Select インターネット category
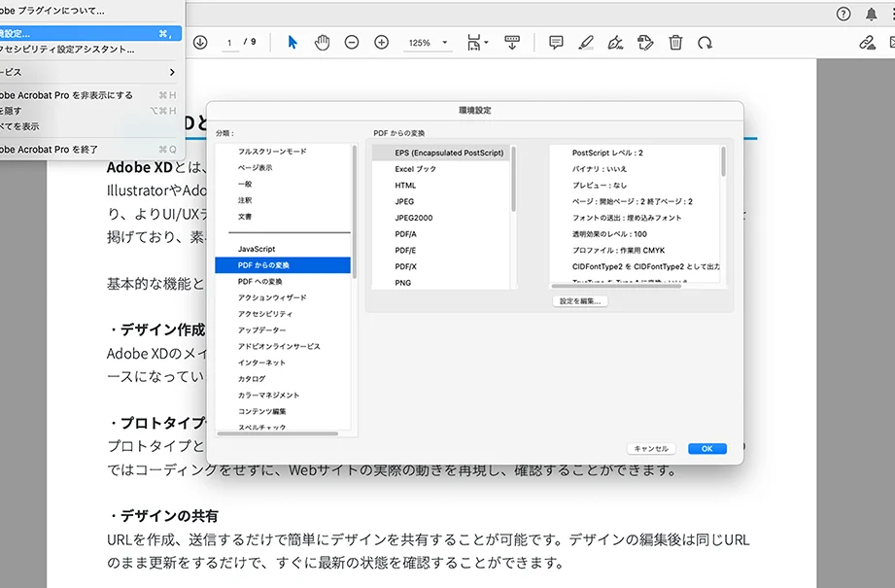Image resolution: width=895 pixels, height=588 pixels. 283,363
